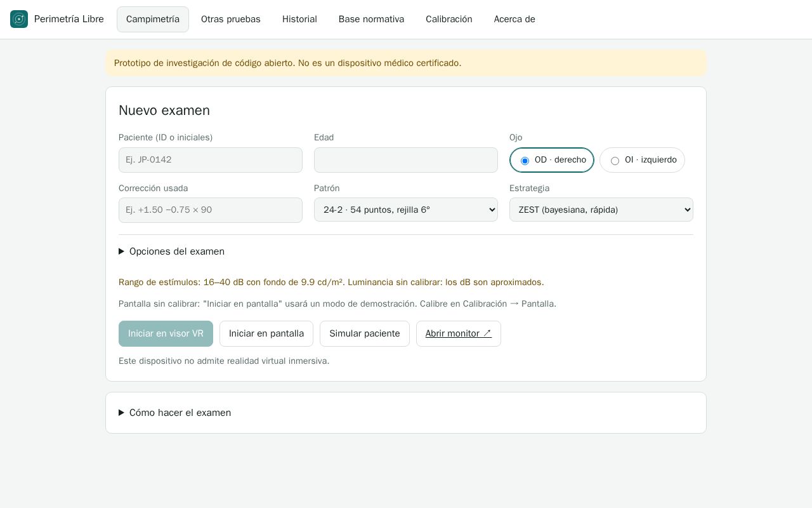Viewport: 812px width, 508px height.
Task: Click the Rango de estímulos warning text
Action: 331,282
